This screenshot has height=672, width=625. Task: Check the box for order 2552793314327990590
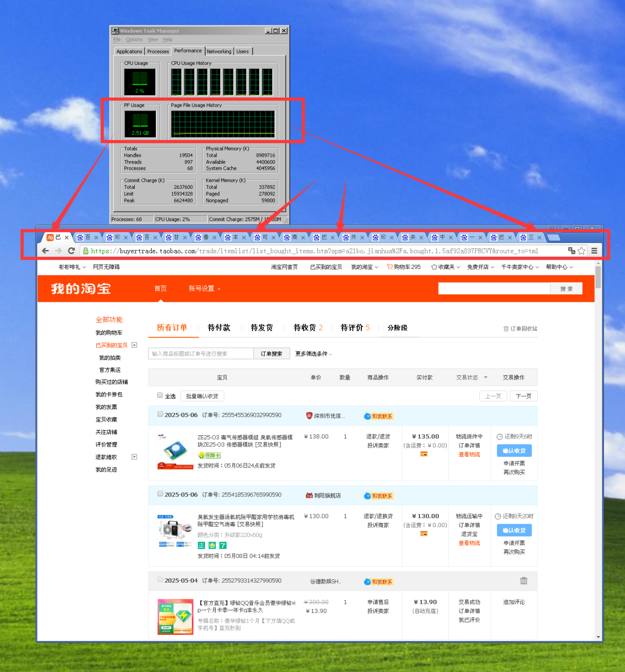click(x=160, y=580)
